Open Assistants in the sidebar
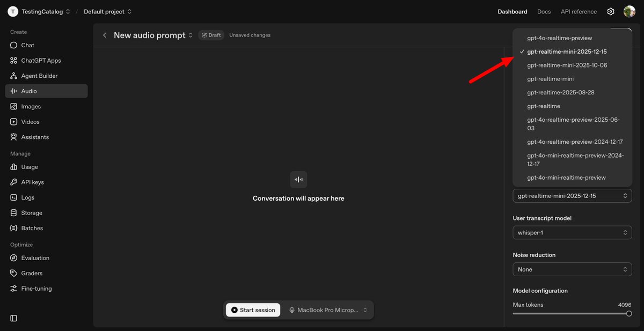The width and height of the screenshot is (644, 331). pos(46,137)
